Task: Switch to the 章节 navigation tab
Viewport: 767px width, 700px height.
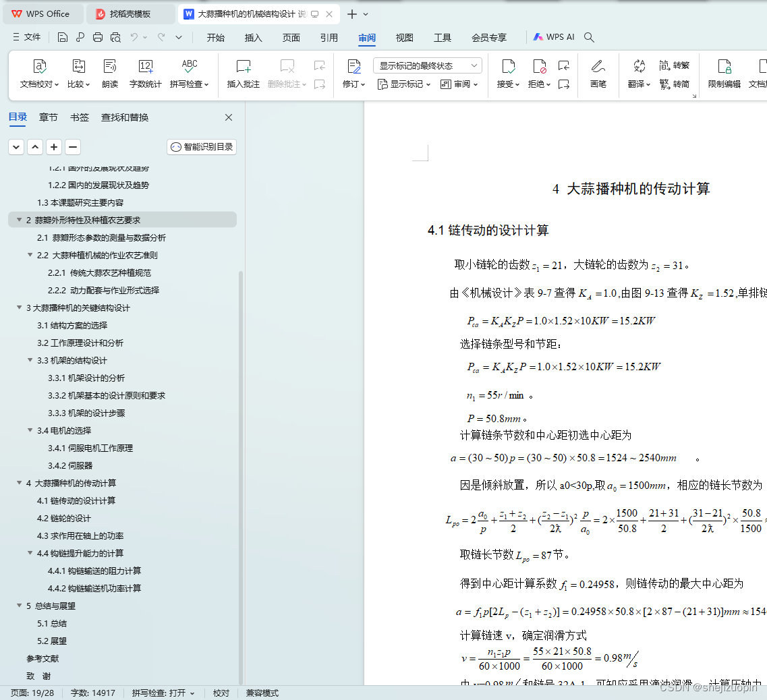Action: [x=49, y=117]
